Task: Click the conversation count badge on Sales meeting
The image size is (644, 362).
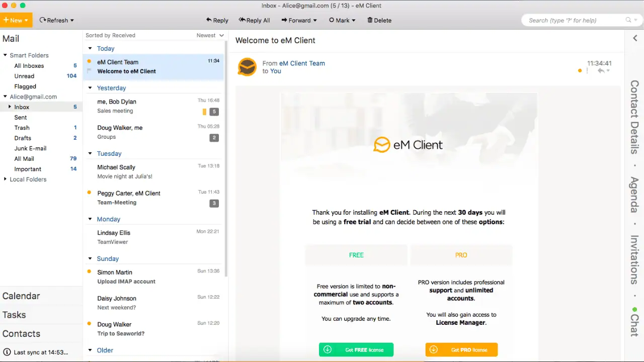Action: pos(214,112)
